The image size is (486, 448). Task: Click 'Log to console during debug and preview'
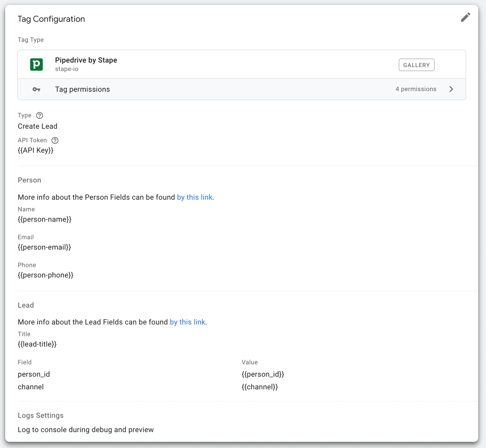86,430
